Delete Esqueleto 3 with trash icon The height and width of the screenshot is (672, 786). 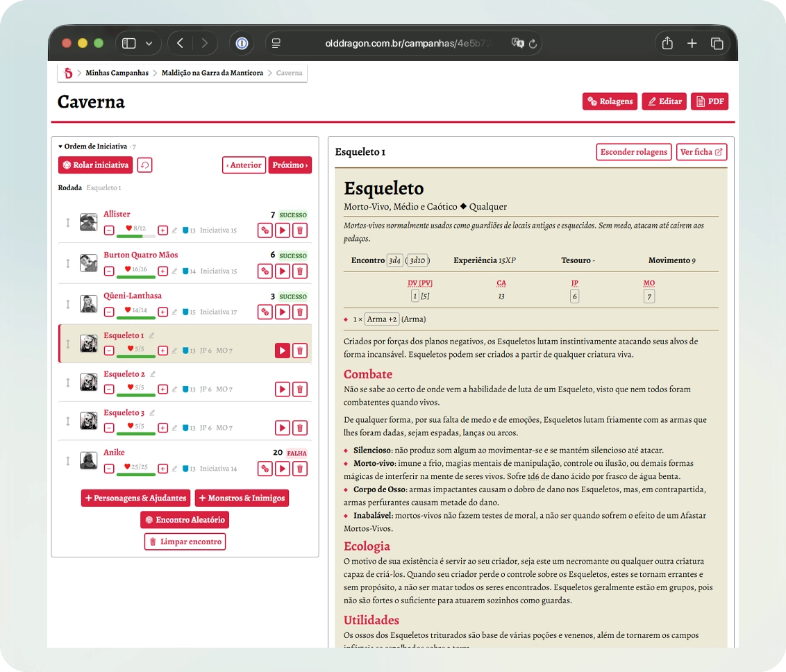pyautogui.click(x=300, y=428)
